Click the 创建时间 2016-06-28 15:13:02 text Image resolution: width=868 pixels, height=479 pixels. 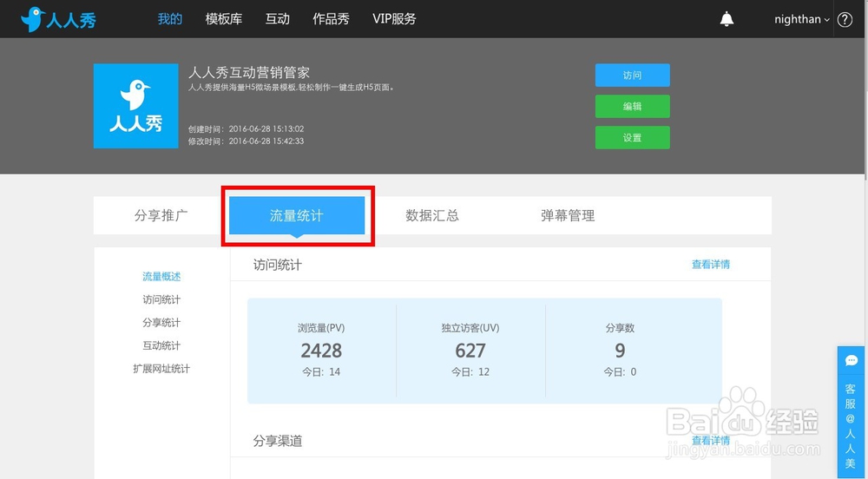(x=246, y=129)
